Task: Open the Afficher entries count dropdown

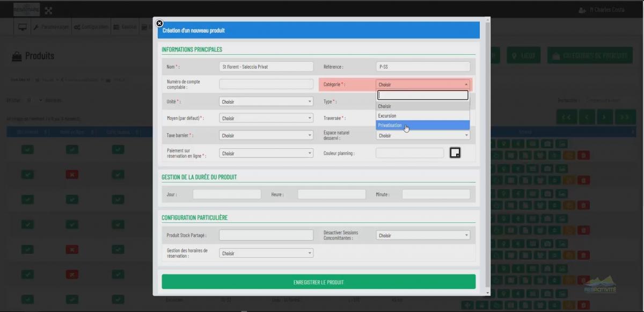Action: point(34,100)
